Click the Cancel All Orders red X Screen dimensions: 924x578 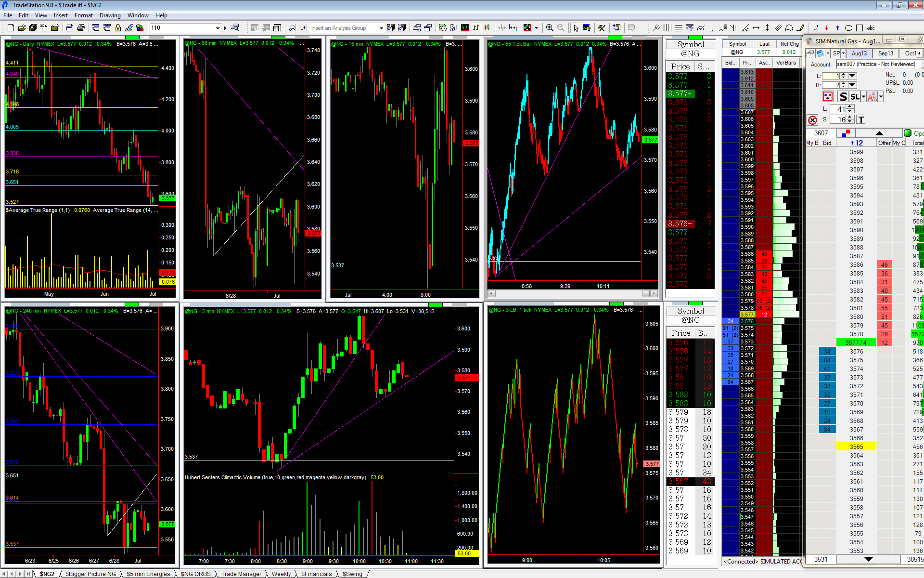812,120
